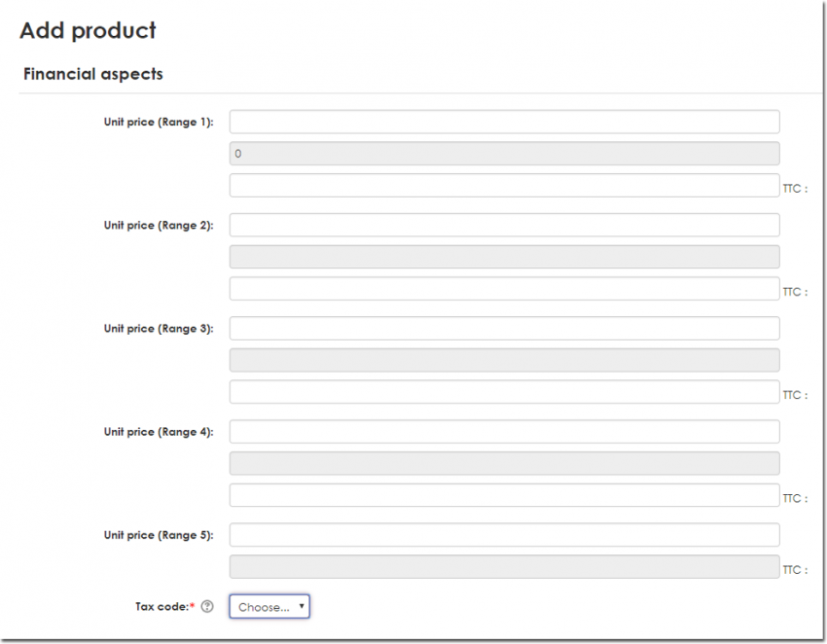Click the greyed field under Range 3

[x=504, y=360]
